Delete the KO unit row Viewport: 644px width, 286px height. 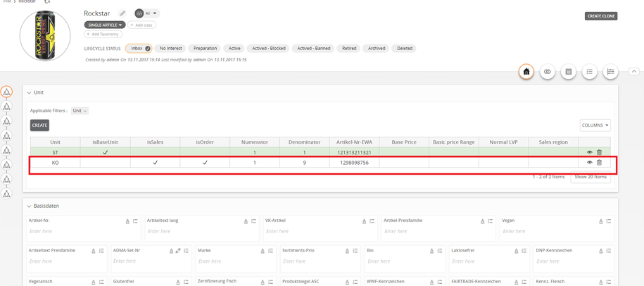click(599, 162)
